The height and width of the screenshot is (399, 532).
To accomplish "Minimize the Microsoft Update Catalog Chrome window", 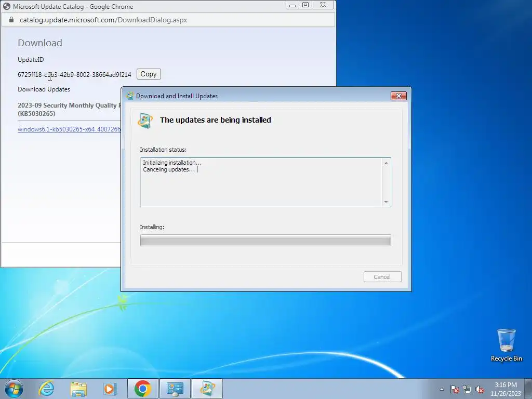I will click(x=292, y=5).
